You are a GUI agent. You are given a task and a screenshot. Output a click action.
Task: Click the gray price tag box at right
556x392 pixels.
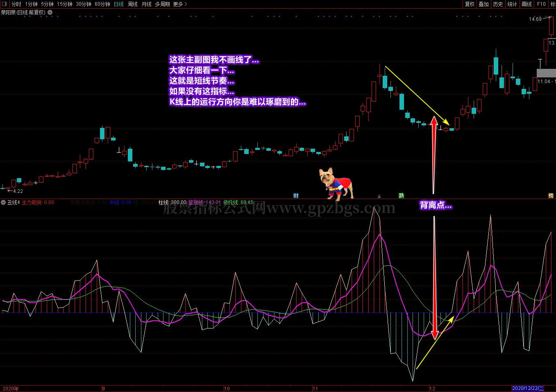tap(546, 73)
